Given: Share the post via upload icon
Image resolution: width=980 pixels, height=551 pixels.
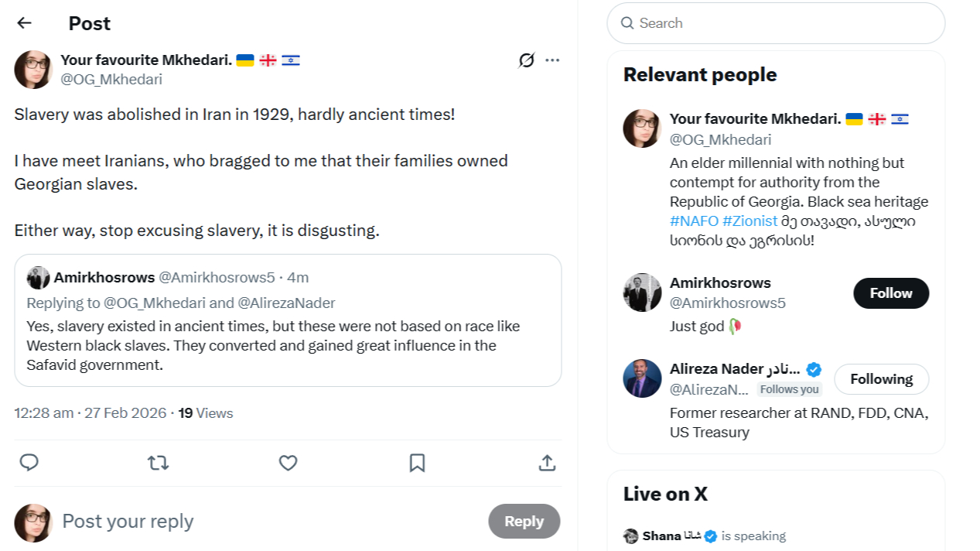Looking at the screenshot, I should (x=547, y=463).
